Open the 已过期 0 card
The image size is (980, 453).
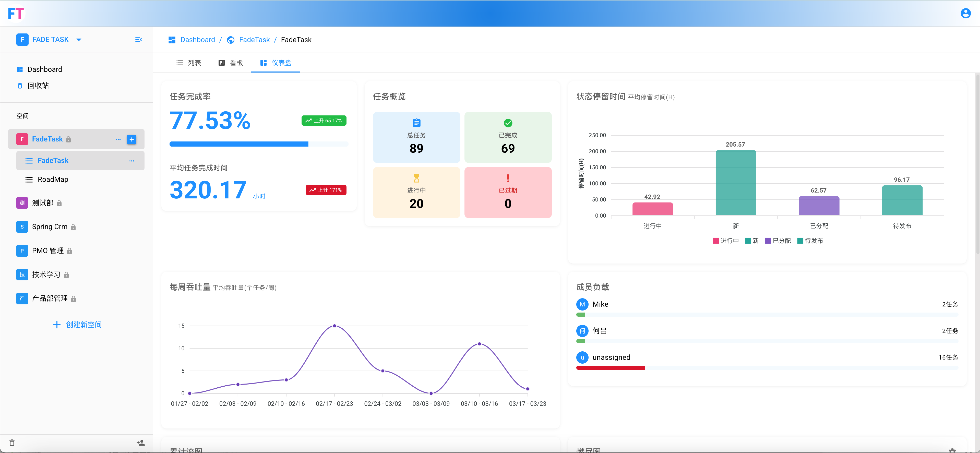tap(508, 193)
